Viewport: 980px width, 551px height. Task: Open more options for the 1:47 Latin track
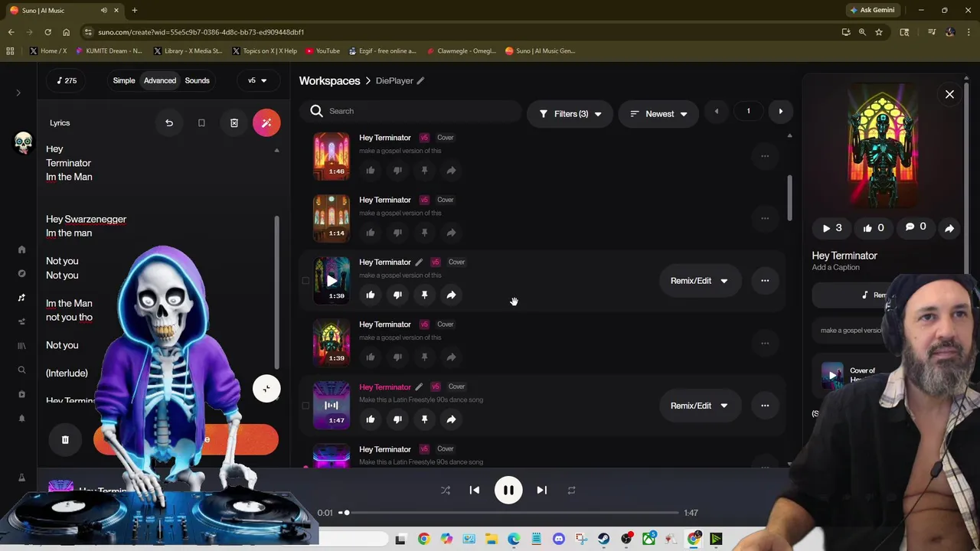[x=765, y=406]
